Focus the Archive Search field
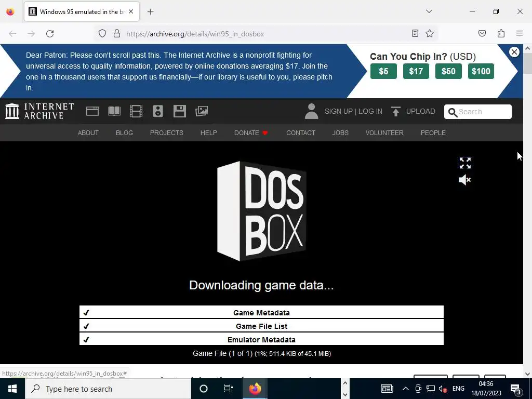Image resolution: width=532 pixels, height=399 pixels. [x=478, y=112]
